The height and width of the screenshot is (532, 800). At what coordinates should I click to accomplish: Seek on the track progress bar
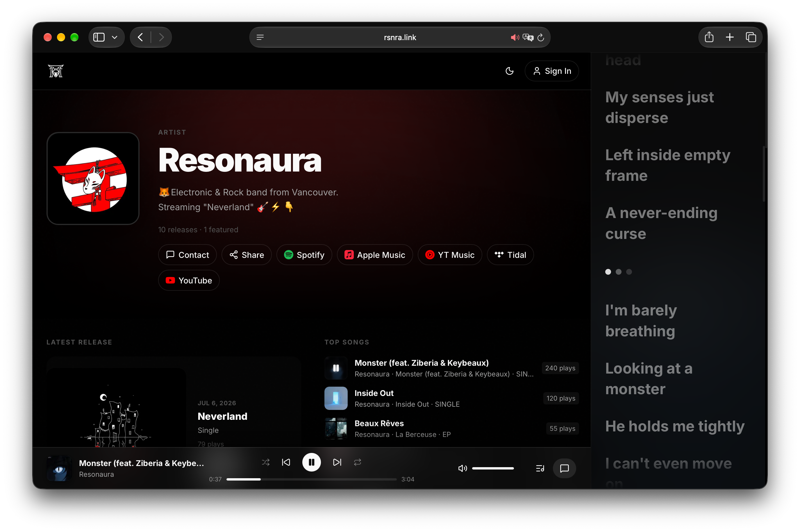(311, 479)
